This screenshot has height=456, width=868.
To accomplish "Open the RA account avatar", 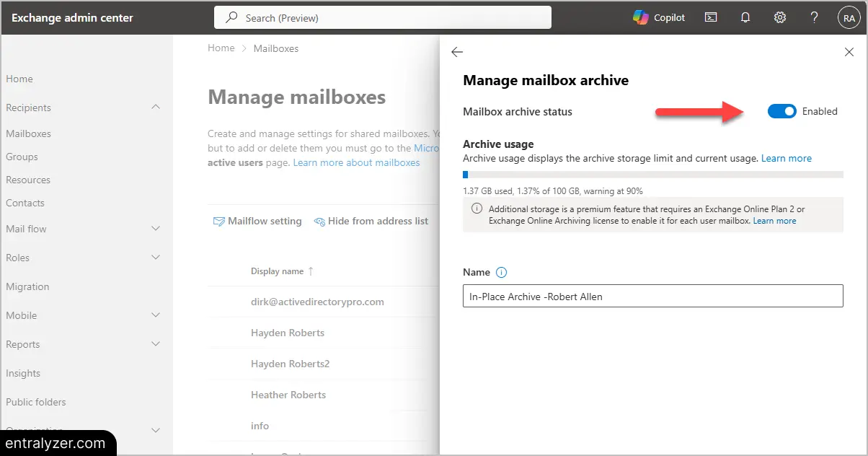I will point(848,18).
